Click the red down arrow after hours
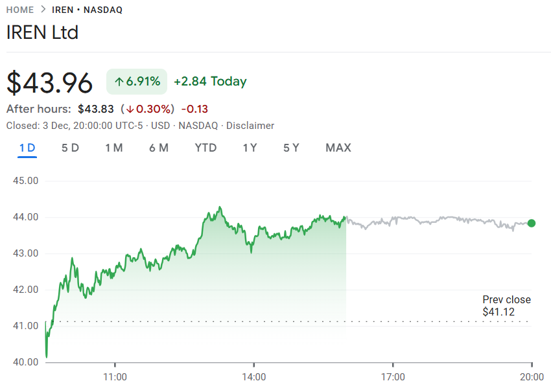This screenshot has height=392, width=551. (x=130, y=109)
